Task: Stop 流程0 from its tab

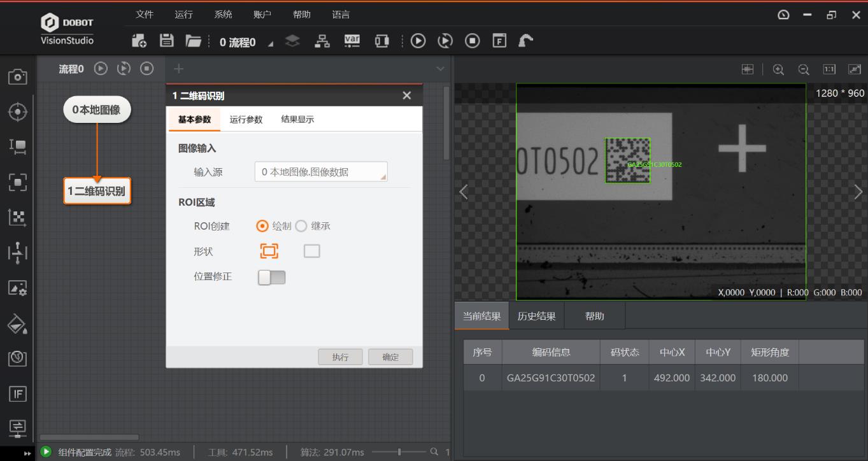Action: point(147,68)
